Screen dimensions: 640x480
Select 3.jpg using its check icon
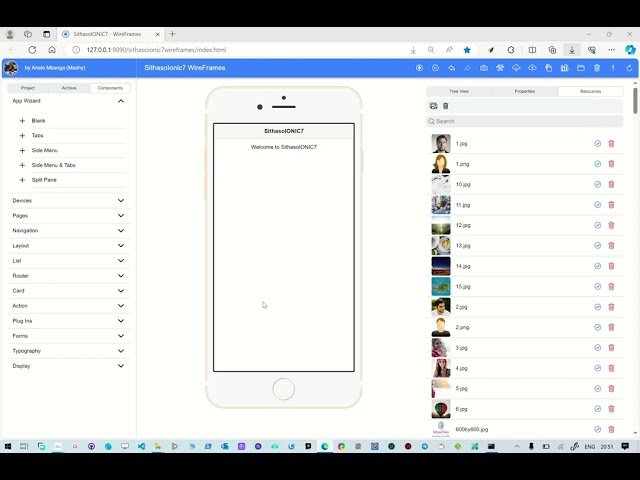click(598, 348)
